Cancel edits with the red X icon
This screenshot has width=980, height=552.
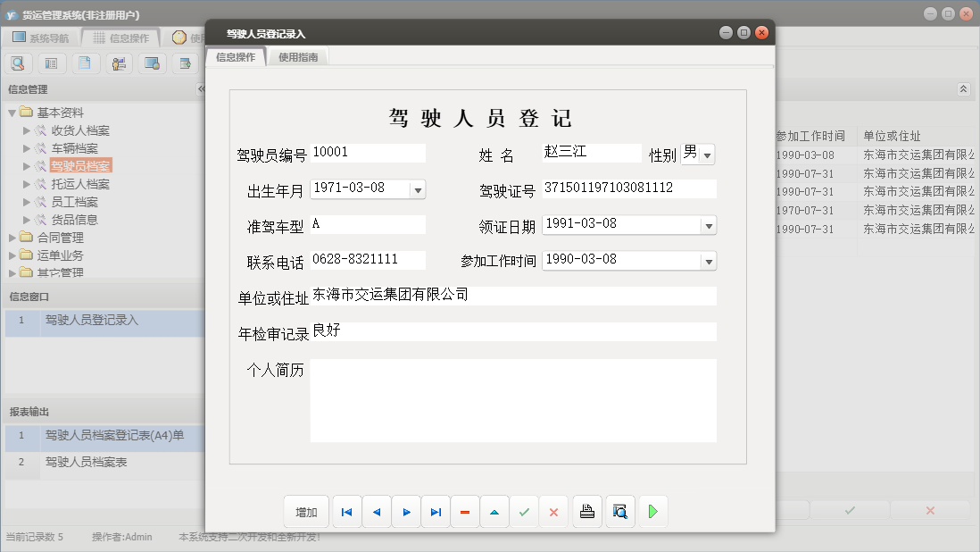click(x=554, y=511)
